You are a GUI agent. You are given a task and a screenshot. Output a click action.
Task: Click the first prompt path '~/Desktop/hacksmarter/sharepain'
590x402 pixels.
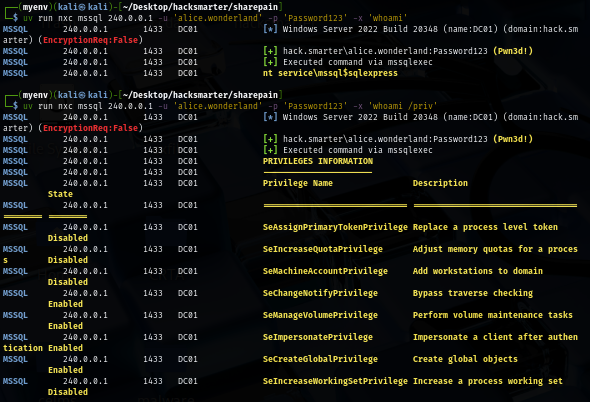[200, 7]
